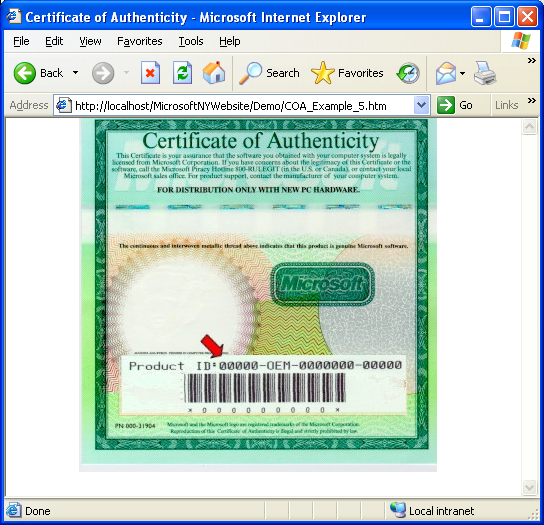Expand hidden toolbar buttons chevron
544x525 pixels.
pos(532,61)
